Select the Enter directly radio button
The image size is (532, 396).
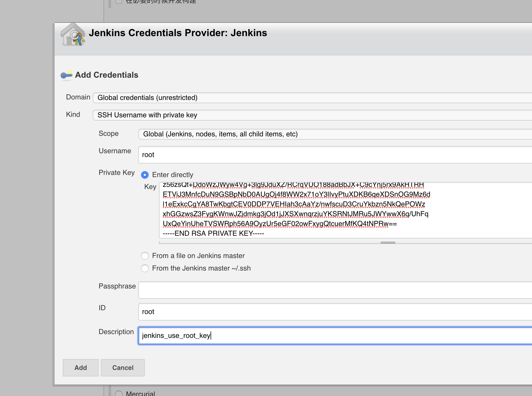[x=145, y=175]
